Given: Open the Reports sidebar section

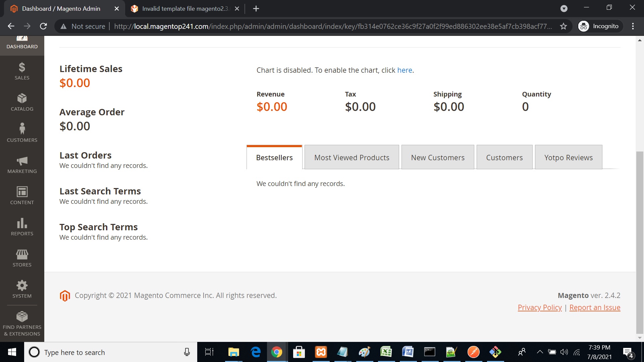Looking at the screenshot, I should (22, 227).
